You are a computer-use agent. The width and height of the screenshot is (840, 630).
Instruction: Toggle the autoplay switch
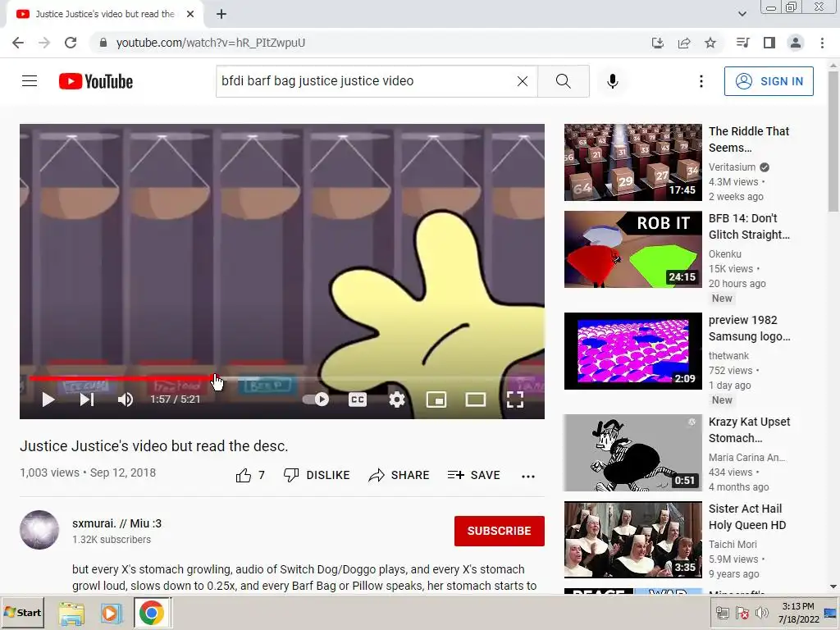tap(316, 399)
